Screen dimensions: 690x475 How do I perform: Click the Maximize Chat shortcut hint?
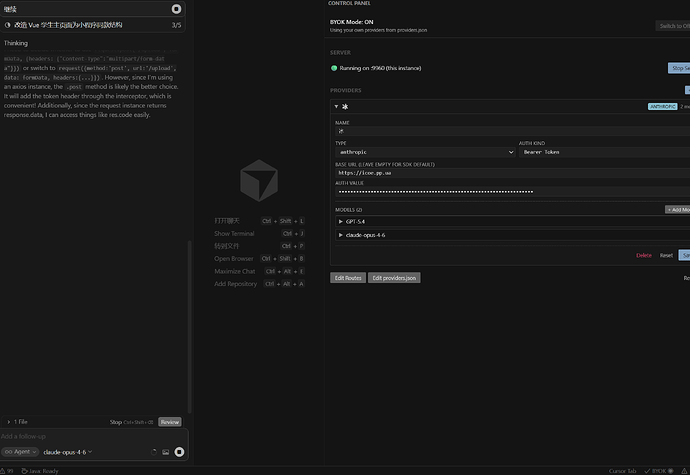259,271
